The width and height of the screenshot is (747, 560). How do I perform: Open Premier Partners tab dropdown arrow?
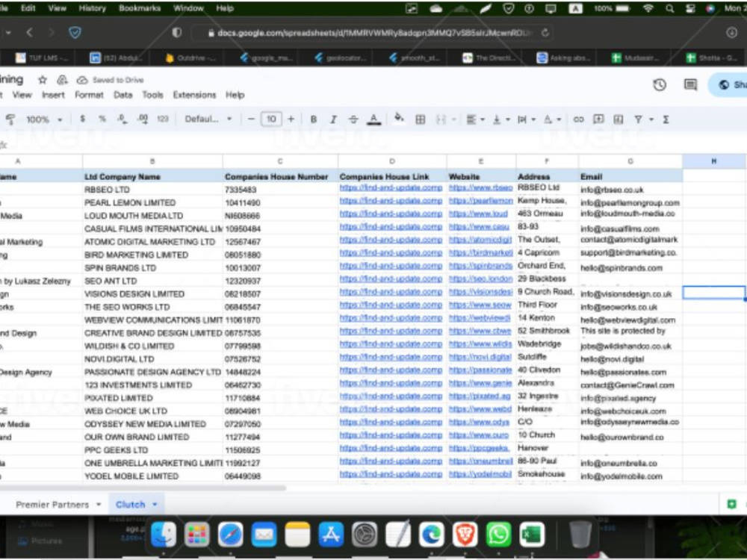[99, 504]
